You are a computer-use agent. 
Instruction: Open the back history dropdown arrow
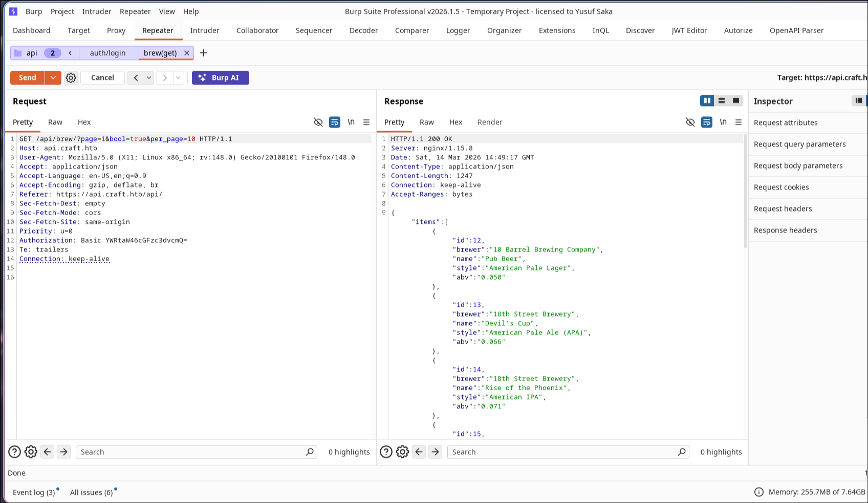click(149, 78)
